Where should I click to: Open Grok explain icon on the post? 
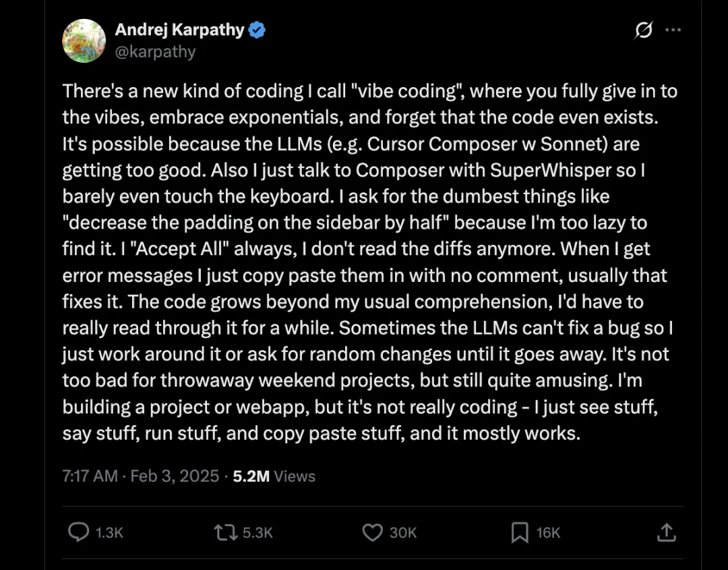644,30
